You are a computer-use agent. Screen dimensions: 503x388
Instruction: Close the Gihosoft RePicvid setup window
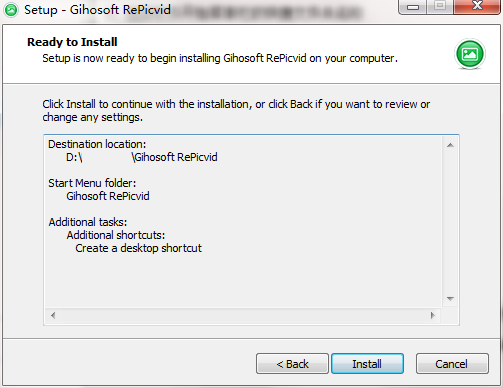477,6
